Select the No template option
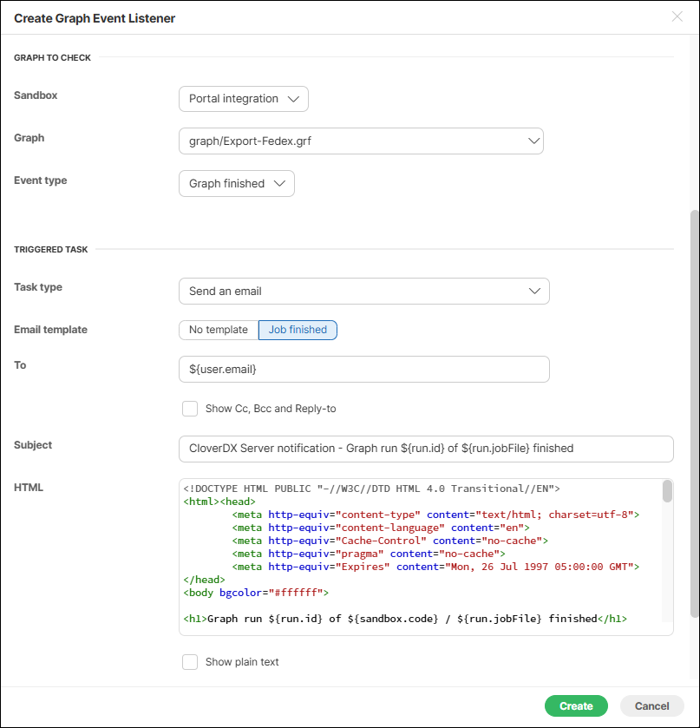 [219, 330]
